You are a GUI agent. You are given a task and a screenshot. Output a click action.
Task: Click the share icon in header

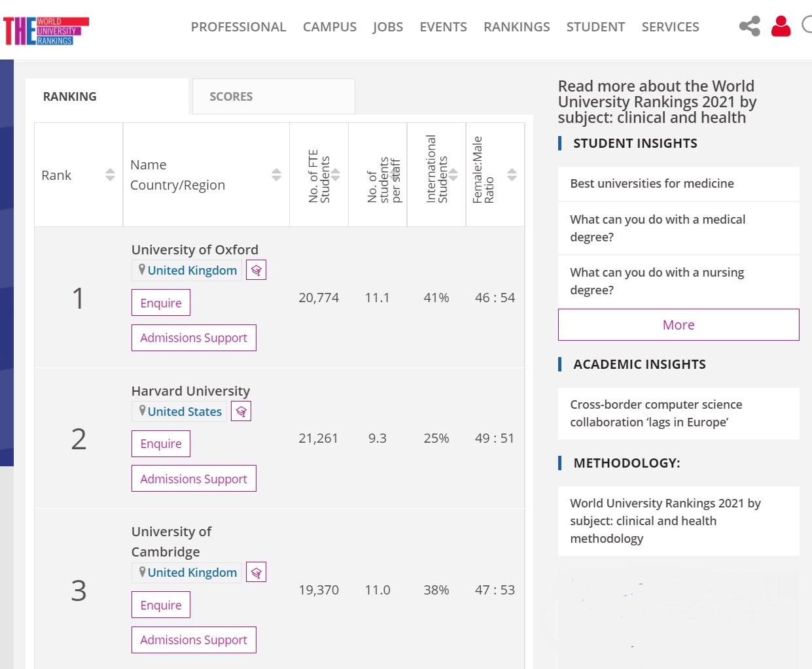[750, 26]
